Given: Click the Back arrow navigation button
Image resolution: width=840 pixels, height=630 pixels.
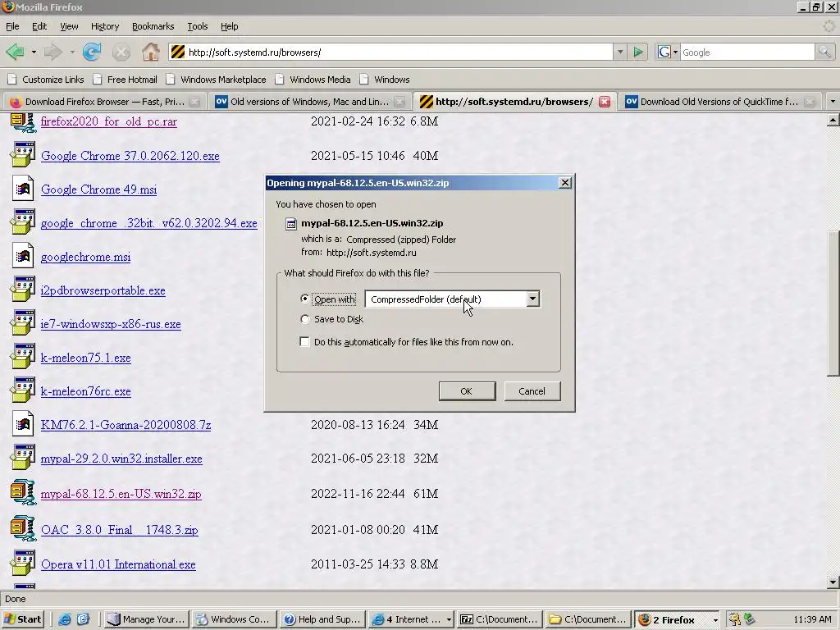Looking at the screenshot, I should pos(15,52).
